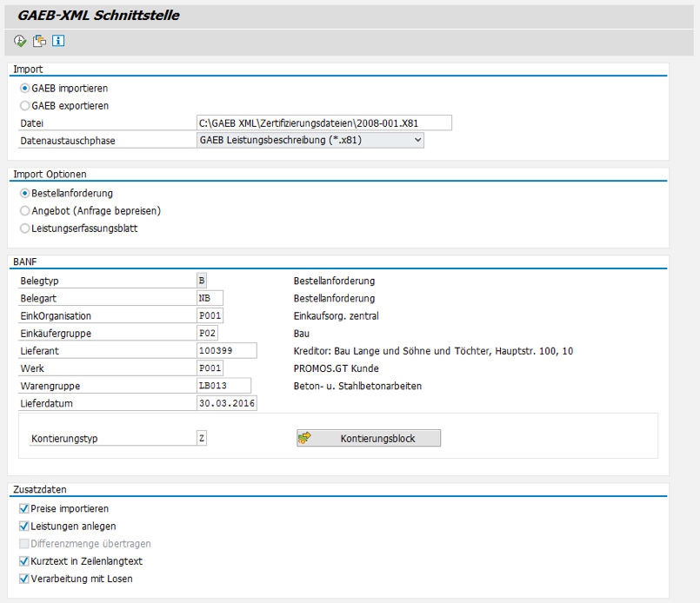Uncheck Leistungen anlegen
This screenshot has height=603, width=700.
22,526
